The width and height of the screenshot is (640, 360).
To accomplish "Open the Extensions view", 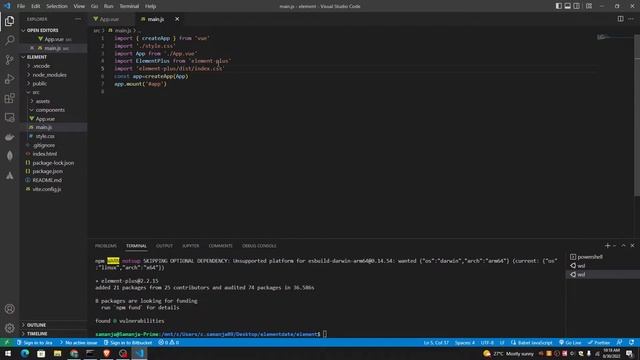I will pyautogui.click(x=9, y=98).
